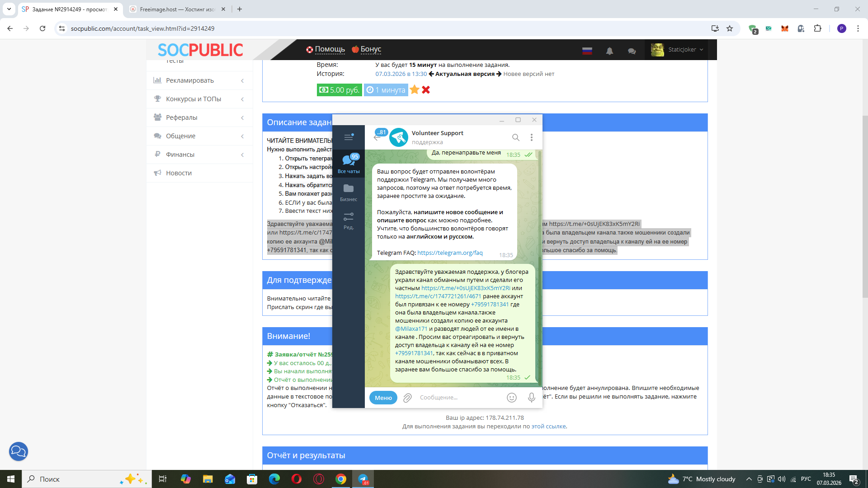Open File Explorer from the taskbar
868x488 pixels.
point(208,479)
